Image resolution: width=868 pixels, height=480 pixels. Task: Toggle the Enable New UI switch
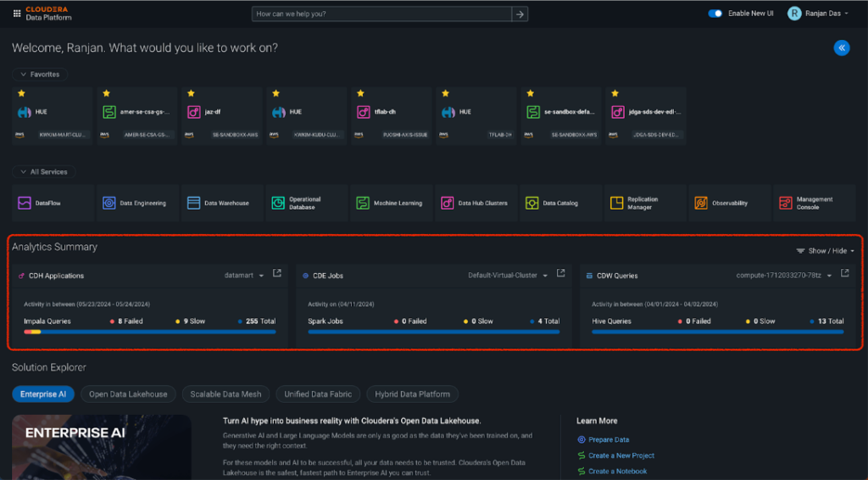[715, 14]
